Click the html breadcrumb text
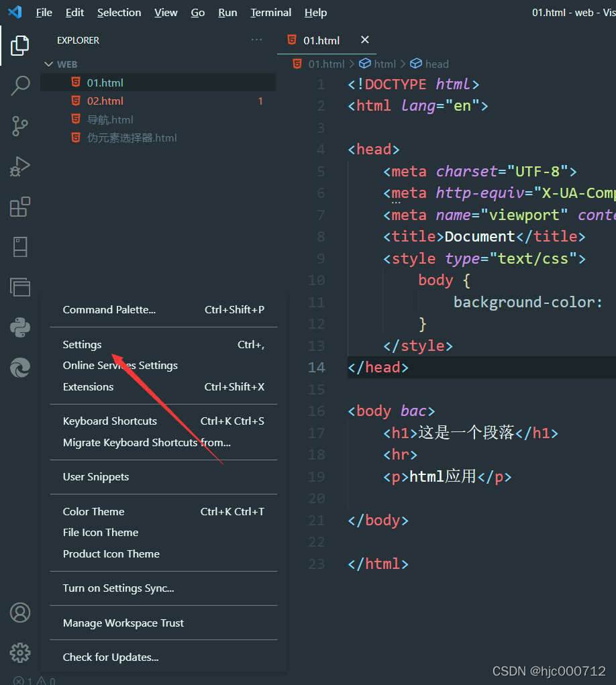The height and width of the screenshot is (685, 616). (385, 64)
